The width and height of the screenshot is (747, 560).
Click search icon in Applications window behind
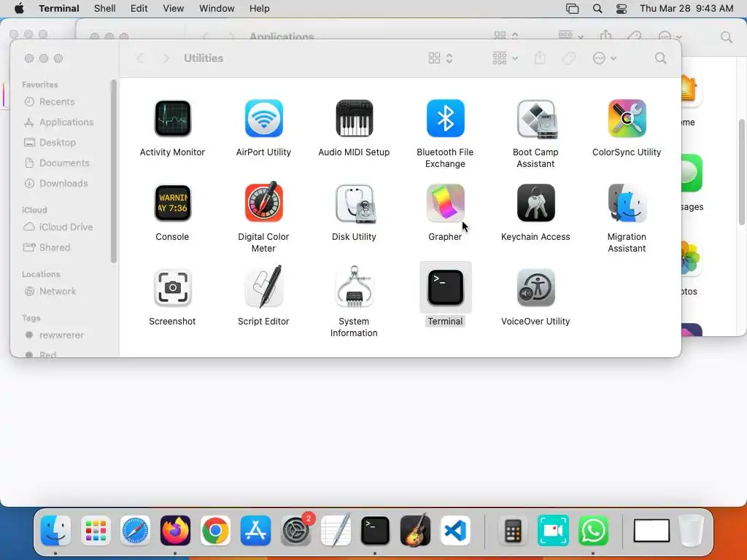coord(727,37)
